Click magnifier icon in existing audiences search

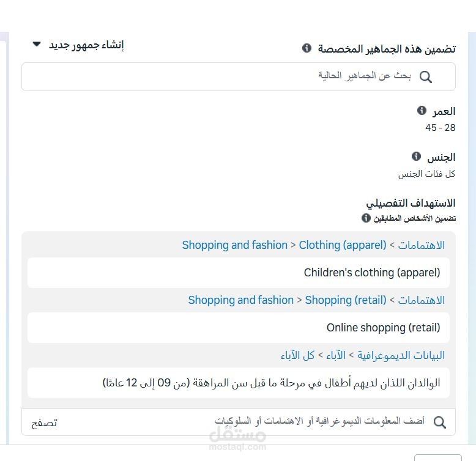[x=426, y=76]
